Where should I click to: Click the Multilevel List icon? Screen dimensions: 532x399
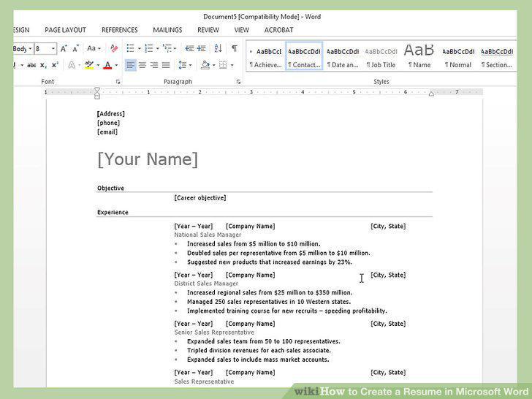click(167, 48)
